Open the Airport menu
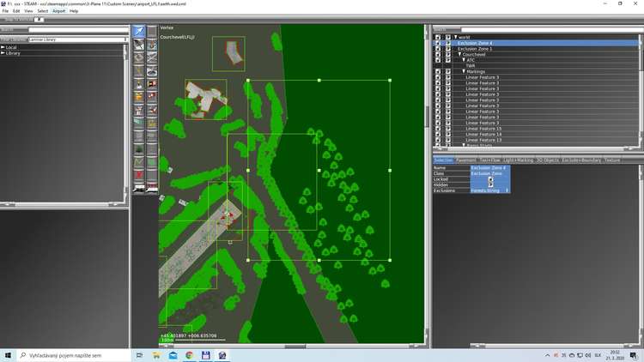Image resolution: width=644 pixels, height=362 pixels. point(58,11)
